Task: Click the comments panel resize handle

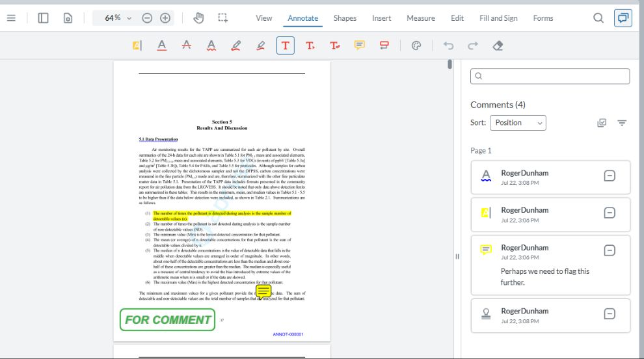Action: click(x=457, y=256)
